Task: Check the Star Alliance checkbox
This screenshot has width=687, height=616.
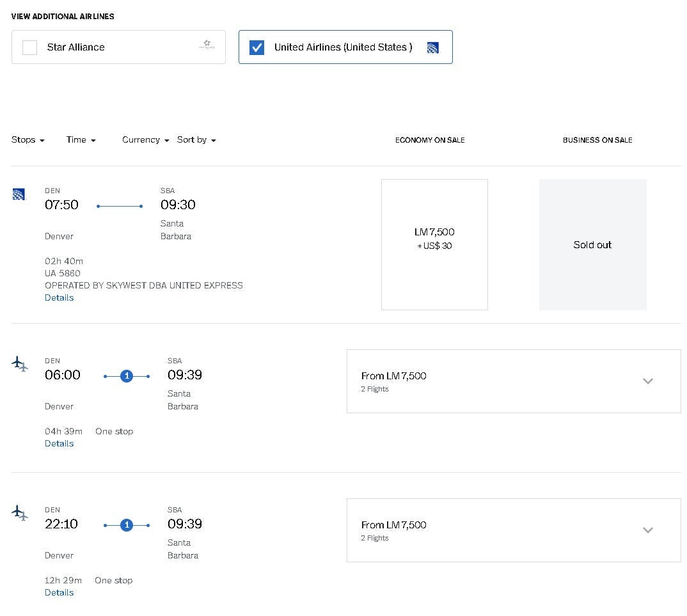Action: [30, 47]
